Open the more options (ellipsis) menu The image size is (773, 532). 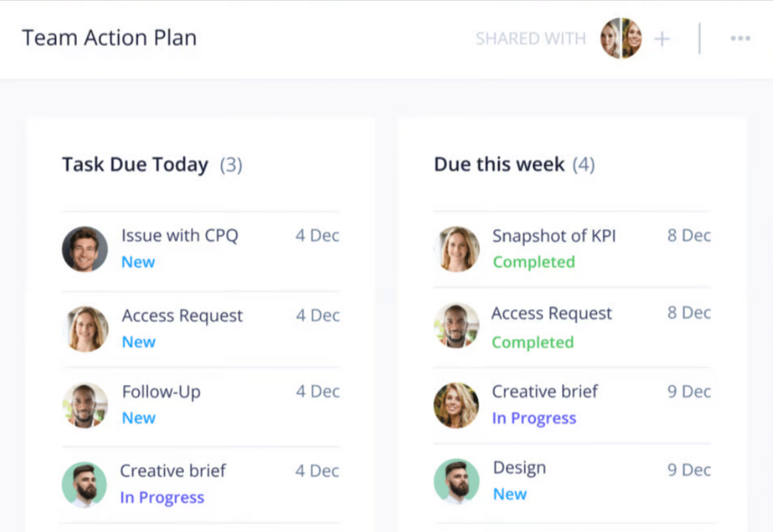[x=740, y=38]
